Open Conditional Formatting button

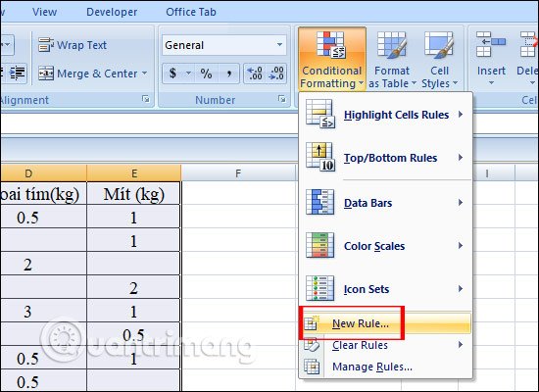331,59
